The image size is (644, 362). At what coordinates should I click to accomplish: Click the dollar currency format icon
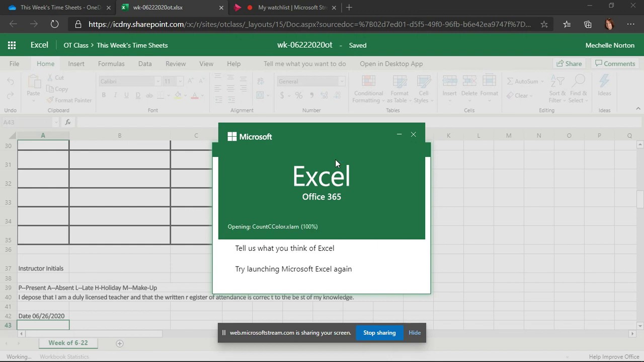tap(282, 96)
